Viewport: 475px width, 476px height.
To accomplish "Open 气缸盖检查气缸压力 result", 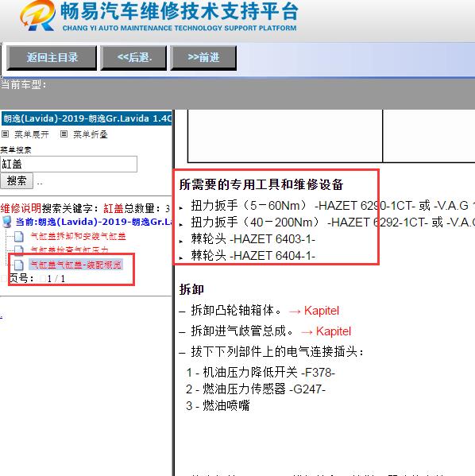I will 70,250.
